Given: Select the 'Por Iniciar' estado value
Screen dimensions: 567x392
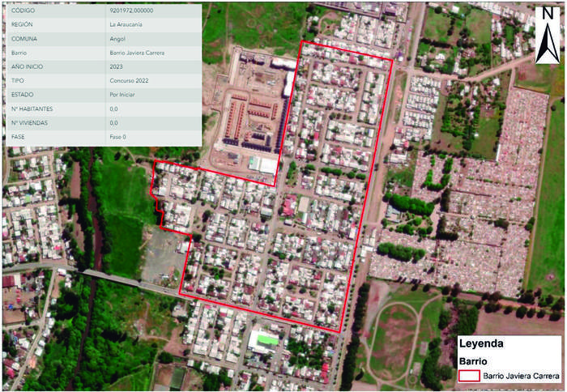Looking at the screenshot, I should (124, 96).
